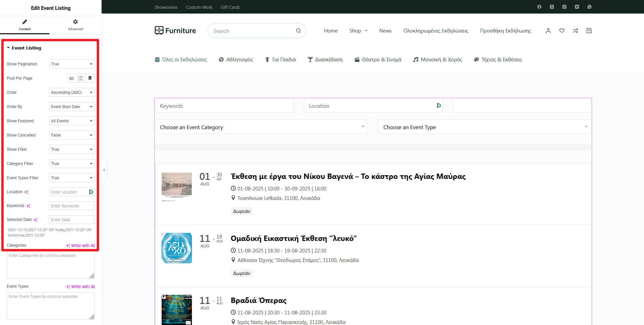Open the Βραδιά Όπερας event title

(x=259, y=301)
